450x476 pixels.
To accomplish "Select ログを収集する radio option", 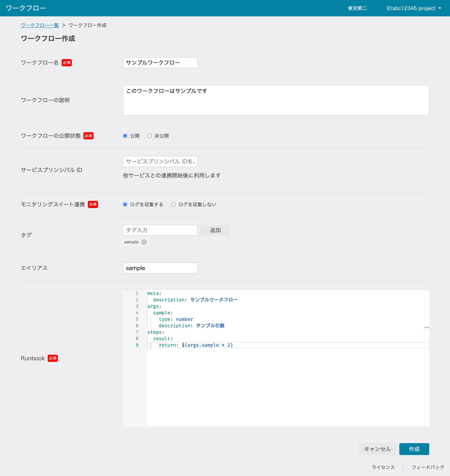I will tap(125, 204).
